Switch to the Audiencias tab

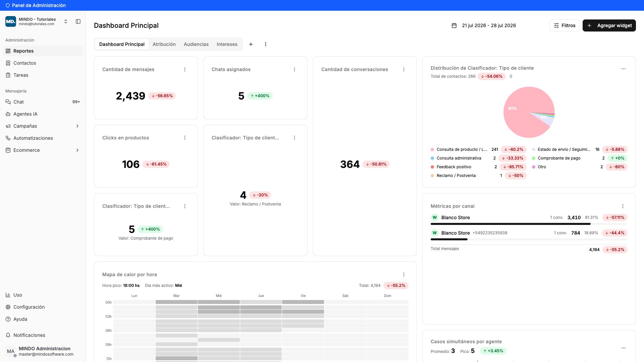(x=196, y=44)
